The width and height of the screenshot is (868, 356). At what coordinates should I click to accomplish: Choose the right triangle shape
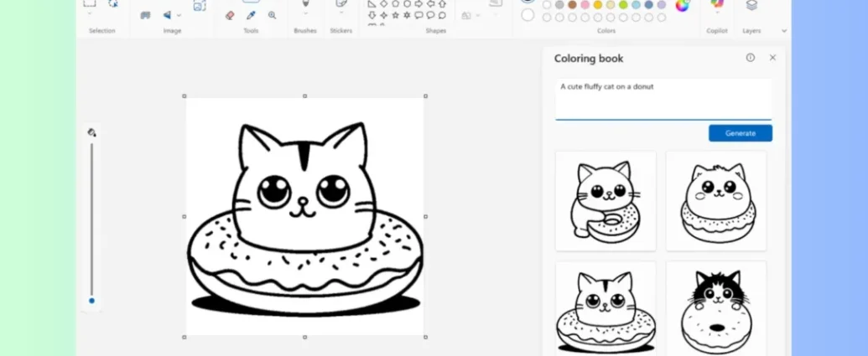372,4
